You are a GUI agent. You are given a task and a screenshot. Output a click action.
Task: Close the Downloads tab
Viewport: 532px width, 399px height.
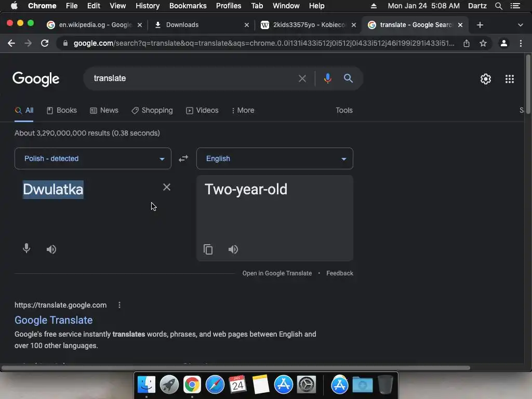[247, 25]
